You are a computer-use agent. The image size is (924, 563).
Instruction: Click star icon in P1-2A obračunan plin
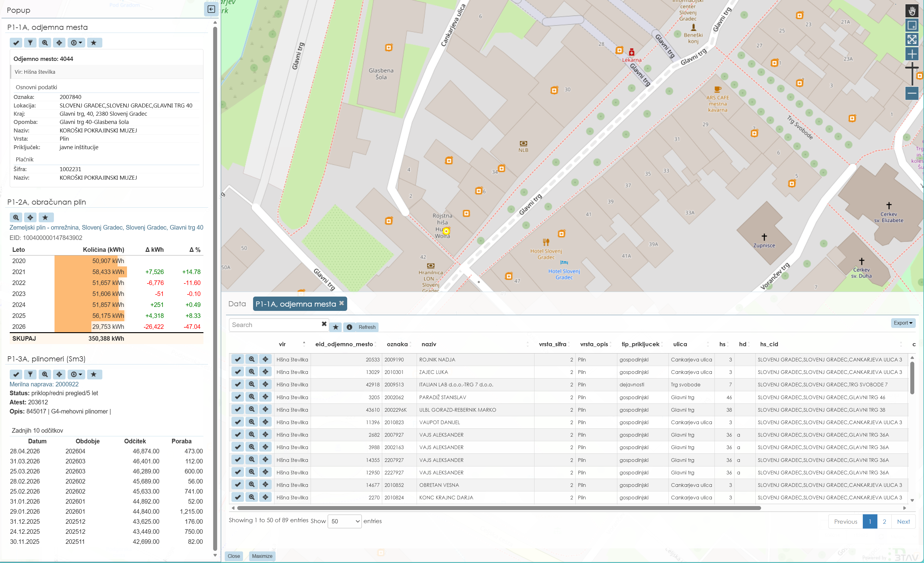coord(45,217)
